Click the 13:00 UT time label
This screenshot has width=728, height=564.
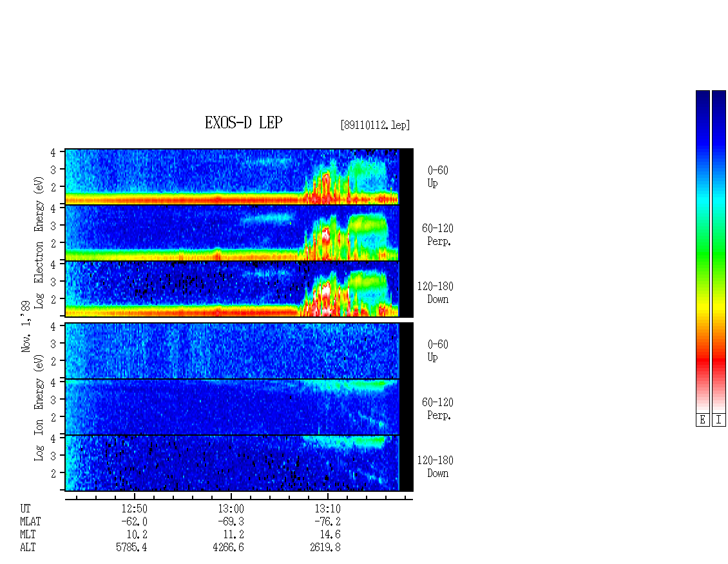pyautogui.click(x=231, y=509)
